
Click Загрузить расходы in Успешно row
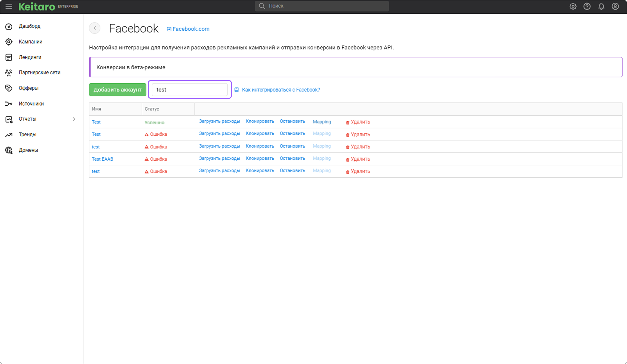(x=219, y=121)
